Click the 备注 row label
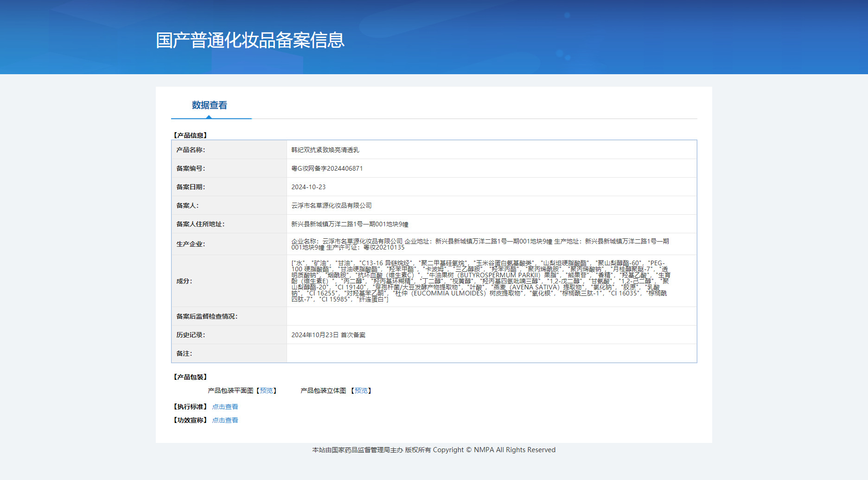Viewport: 868px width, 480px height. pos(184,353)
